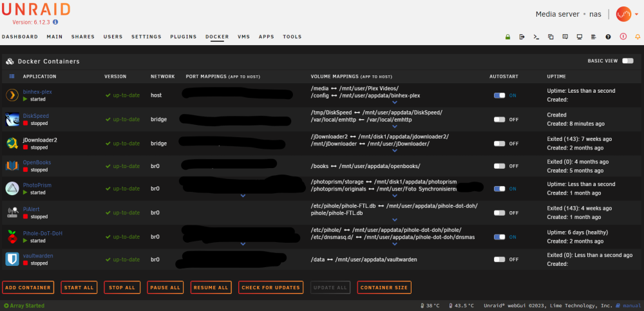Open the Shares tab

(x=83, y=37)
